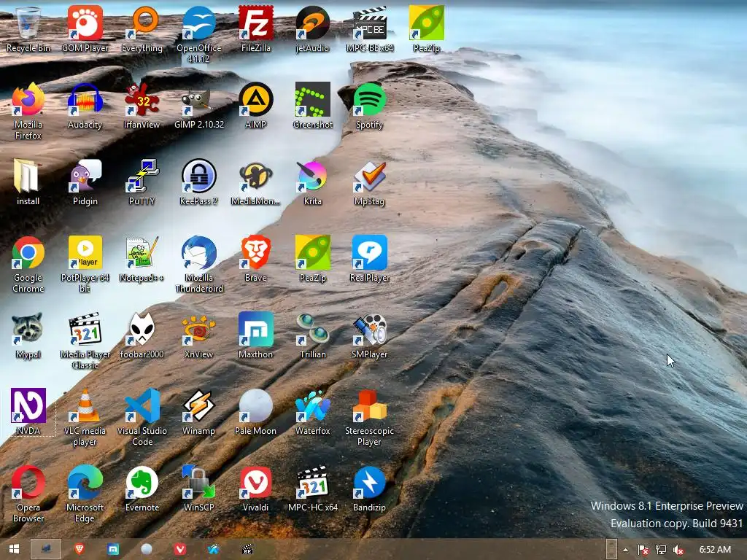Select the Audacity desktop shortcut
Viewport: 747px width, 560px height.
[x=85, y=106]
